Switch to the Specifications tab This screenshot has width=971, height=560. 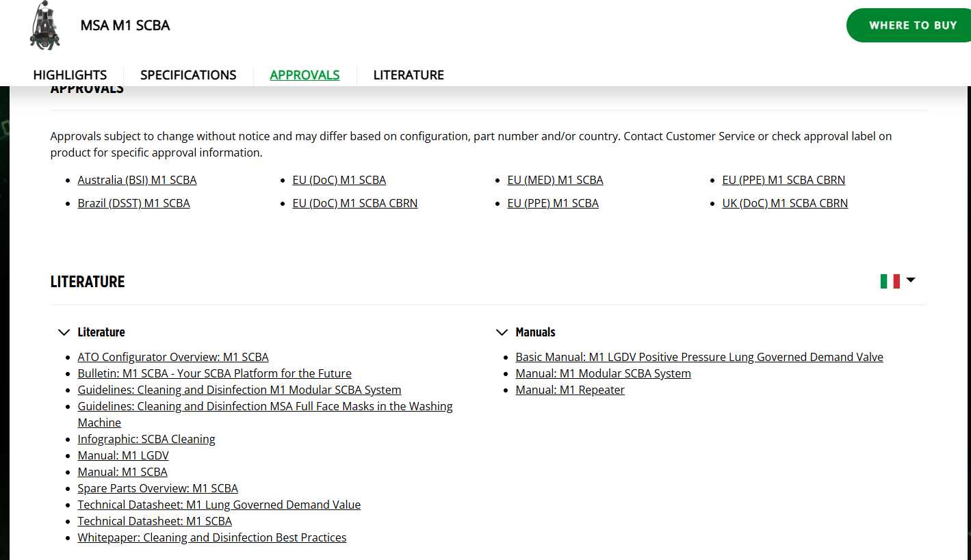click(188, 75)
